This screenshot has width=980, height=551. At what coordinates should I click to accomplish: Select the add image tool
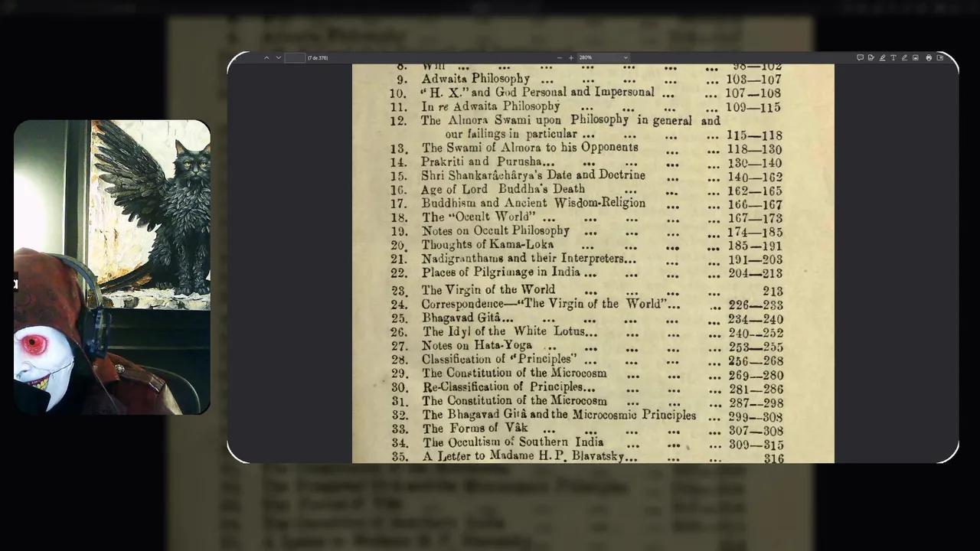coord(916,57)
